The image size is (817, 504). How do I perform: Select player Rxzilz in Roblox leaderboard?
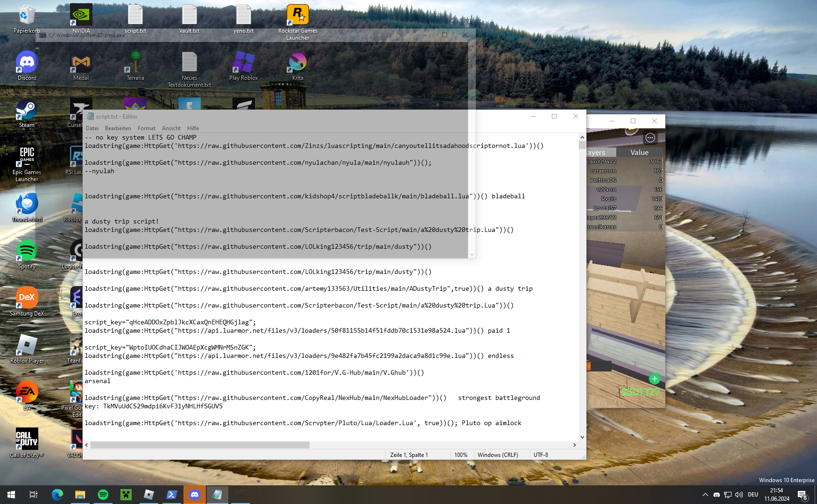(609, 199)
